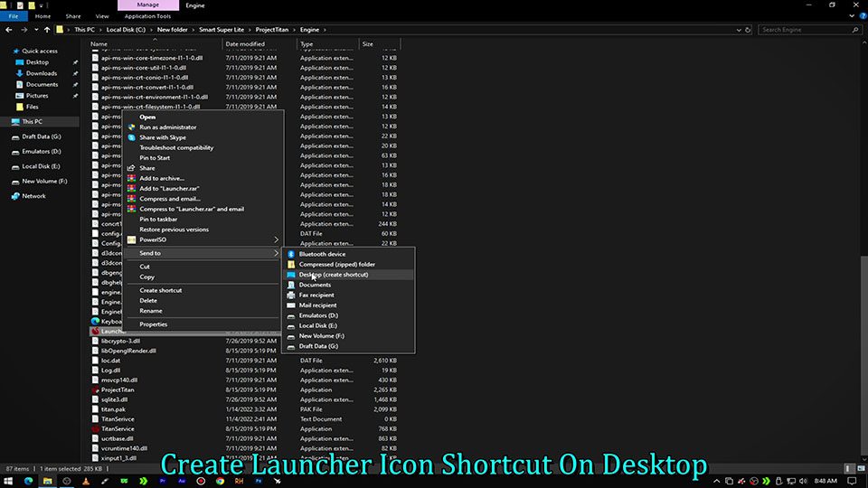The image size is (868, 488).
Task: Open the Application Tools tab
Action: [147, 16]
